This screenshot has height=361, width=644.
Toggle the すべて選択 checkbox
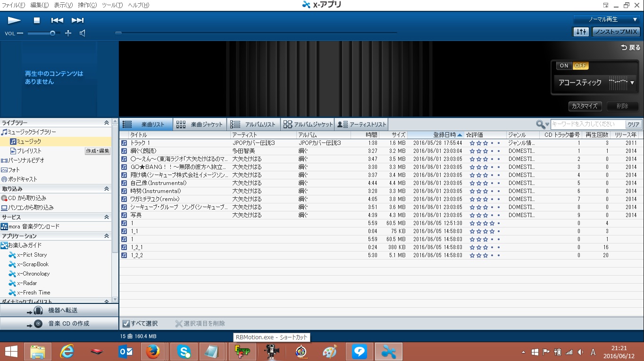126,324
